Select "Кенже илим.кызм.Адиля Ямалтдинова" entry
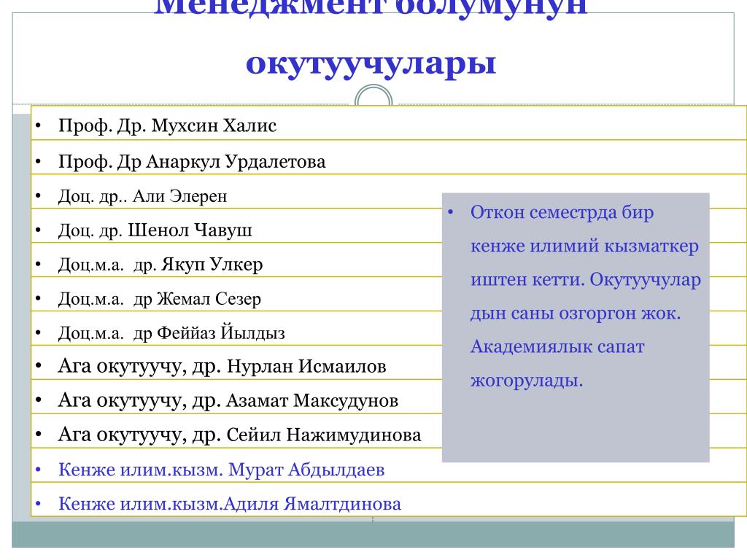Viewport: 747px width, 560px height. pyautogui.click(x=230, y=504)
